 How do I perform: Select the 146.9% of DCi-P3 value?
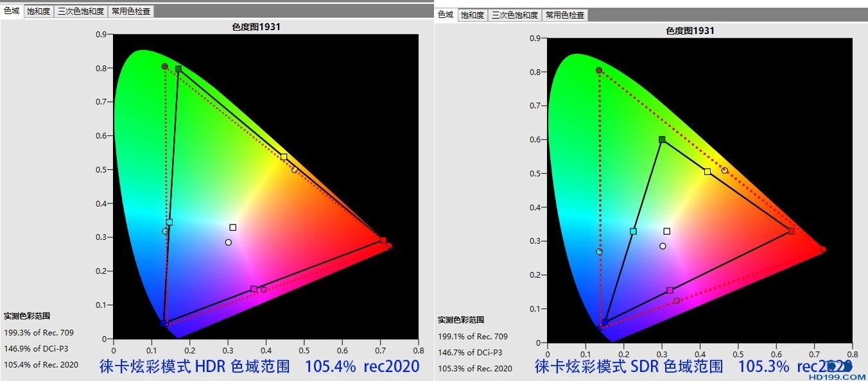point(36,348)
